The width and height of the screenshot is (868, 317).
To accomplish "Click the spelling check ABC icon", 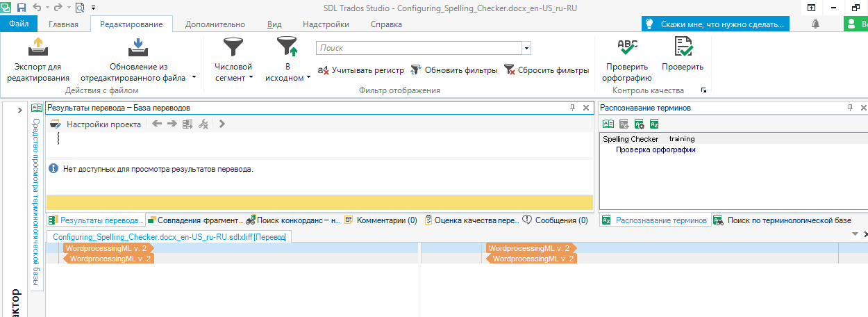I will [627, 47].
